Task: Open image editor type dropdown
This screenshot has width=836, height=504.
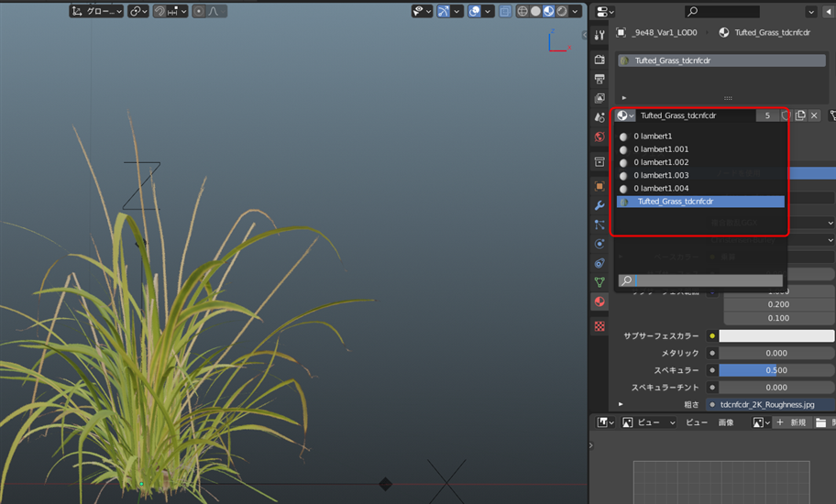Action: point(605,422)
